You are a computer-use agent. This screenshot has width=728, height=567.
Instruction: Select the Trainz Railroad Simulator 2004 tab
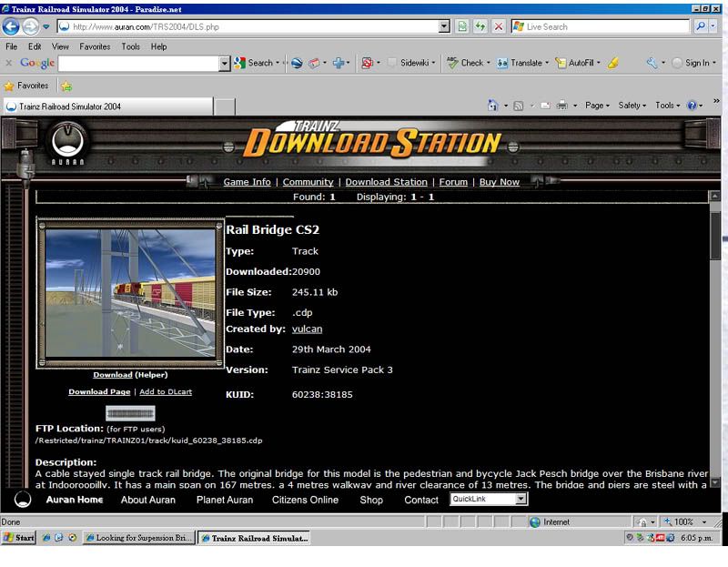pyautogui.click(x=108, y=106)
